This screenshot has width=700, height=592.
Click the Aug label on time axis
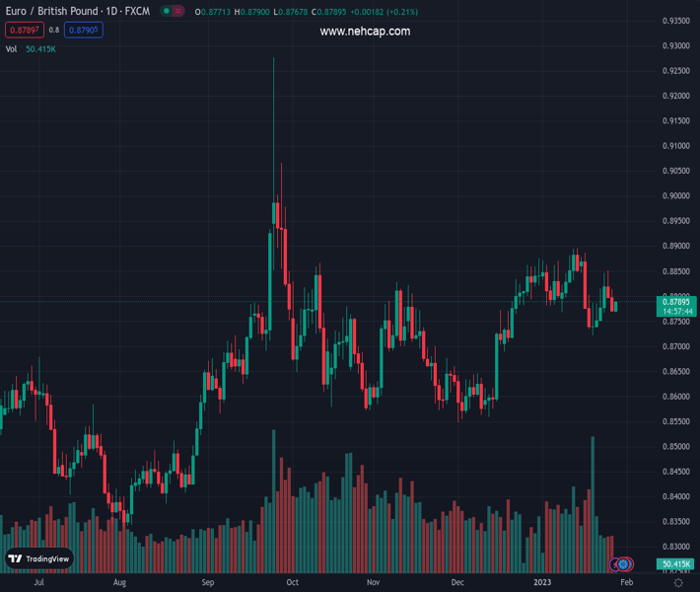click(119, 582)
